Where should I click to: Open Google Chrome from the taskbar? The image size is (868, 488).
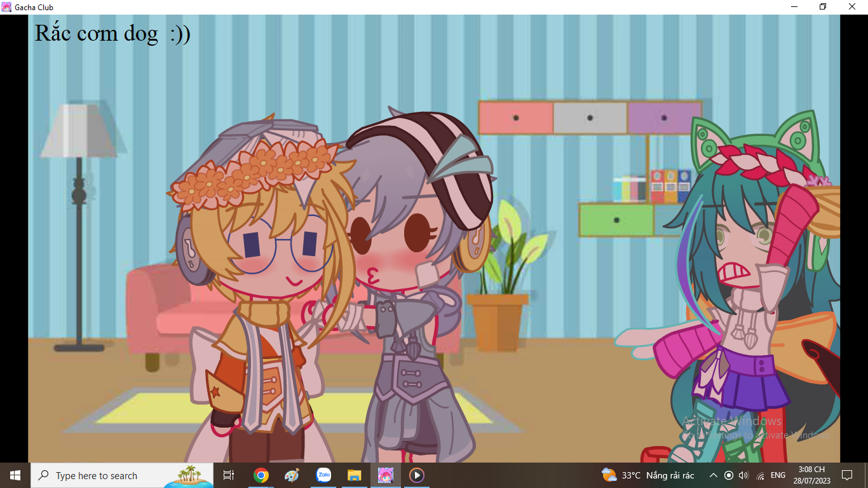tap(261, 475)
